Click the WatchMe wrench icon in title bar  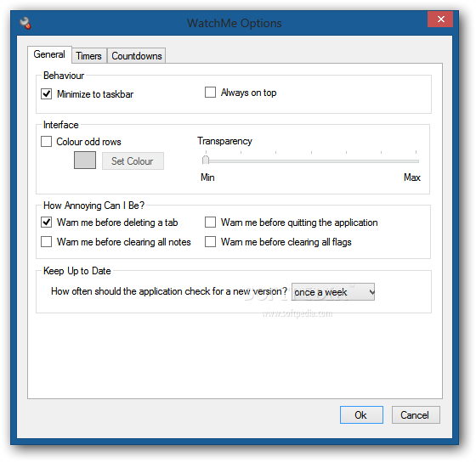[x=25, y=23]
